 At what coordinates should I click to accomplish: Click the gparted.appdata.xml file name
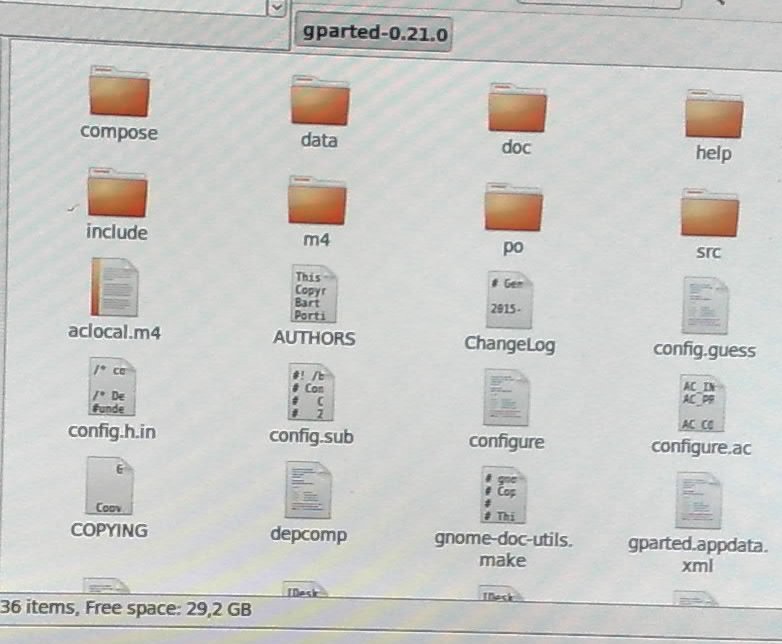pyautogui.click(x=697, y=555)
